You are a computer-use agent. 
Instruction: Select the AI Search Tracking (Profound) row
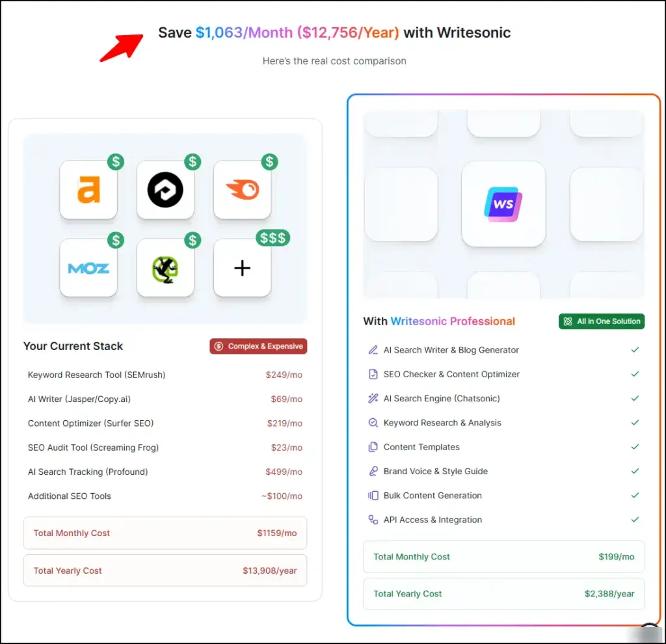(165, 472)
